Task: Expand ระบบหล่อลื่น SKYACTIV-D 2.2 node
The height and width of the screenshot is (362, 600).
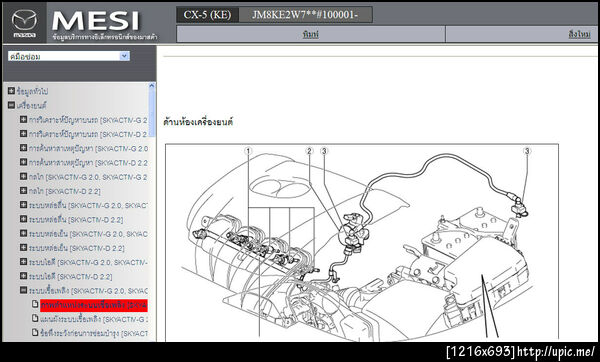Action: click(x=23, y=219)
